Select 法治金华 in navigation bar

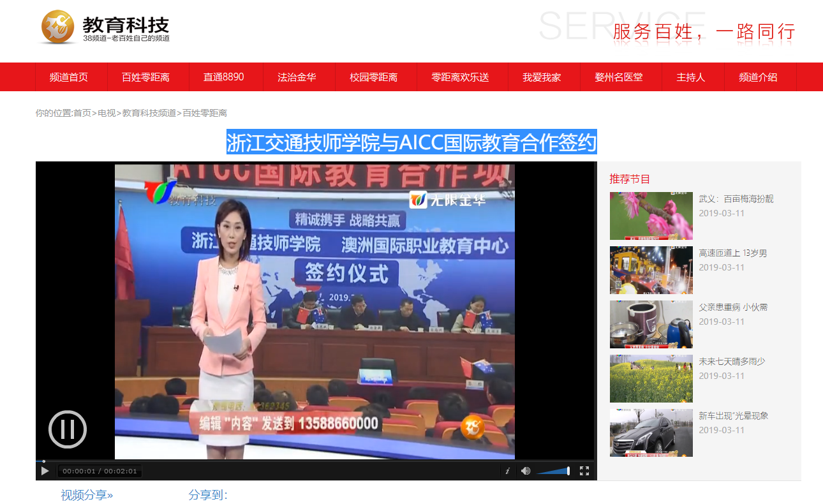click(x=297, y=77)
